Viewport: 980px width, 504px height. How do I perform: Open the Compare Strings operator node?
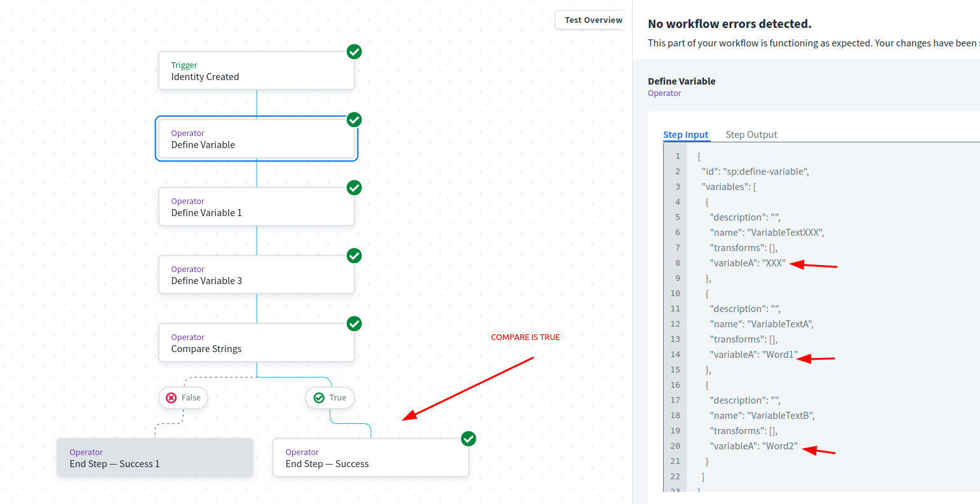(256, 343)
